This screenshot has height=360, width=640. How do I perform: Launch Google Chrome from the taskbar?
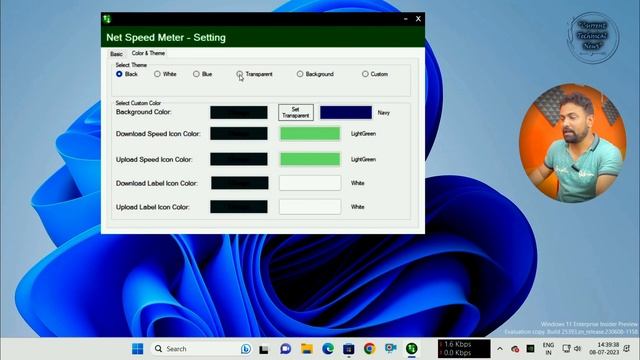(x=369, y=349)
